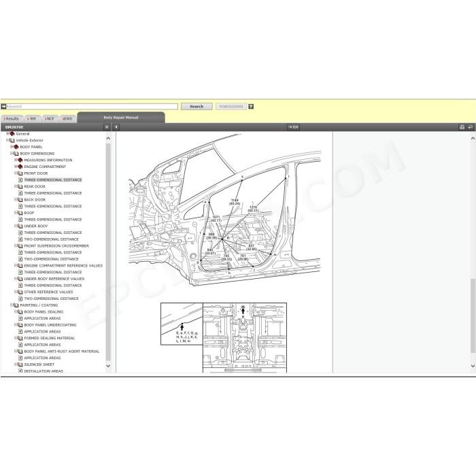Click the FRONT DOOR open-book icon

click(20, 173)
